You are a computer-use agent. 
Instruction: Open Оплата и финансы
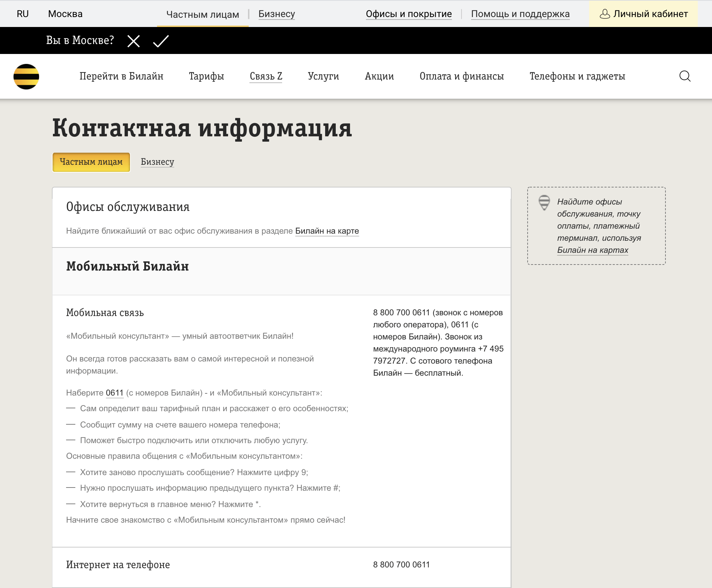coord(462,76)
